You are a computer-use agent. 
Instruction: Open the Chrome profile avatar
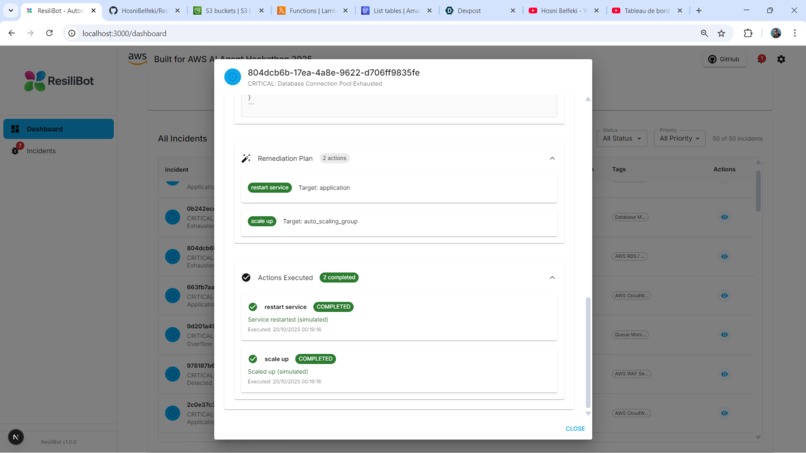coord(776,33)
